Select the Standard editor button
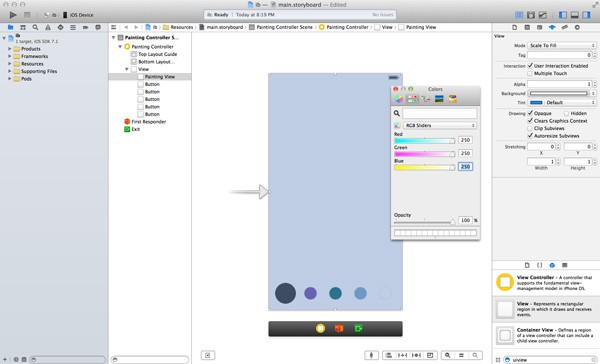This screenshot has width=600, height=364. [519, 15]
